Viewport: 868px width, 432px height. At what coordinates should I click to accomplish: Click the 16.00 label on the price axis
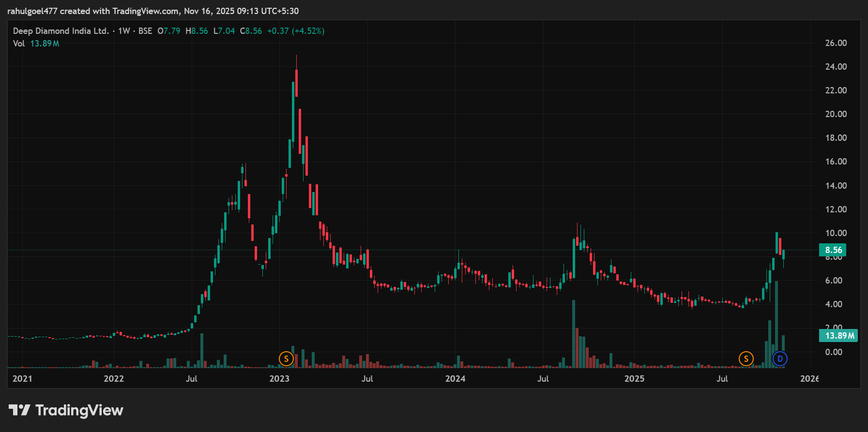pyautogui.click(x=836, y=162)
